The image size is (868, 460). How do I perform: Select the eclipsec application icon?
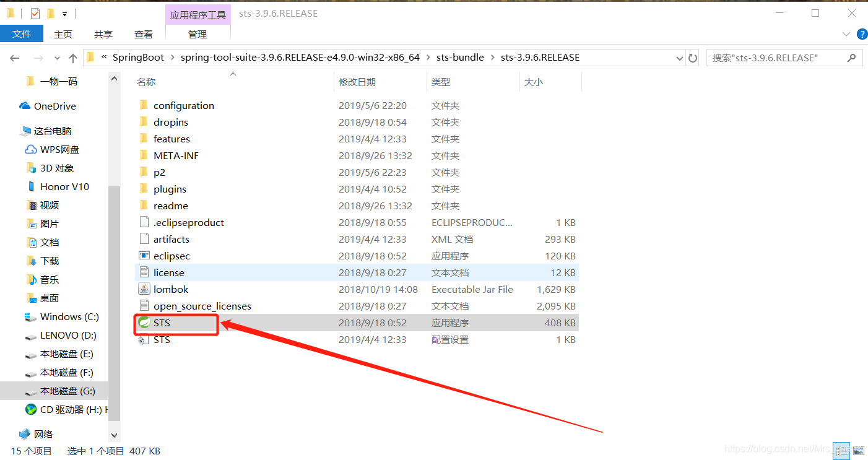[144, 256]
